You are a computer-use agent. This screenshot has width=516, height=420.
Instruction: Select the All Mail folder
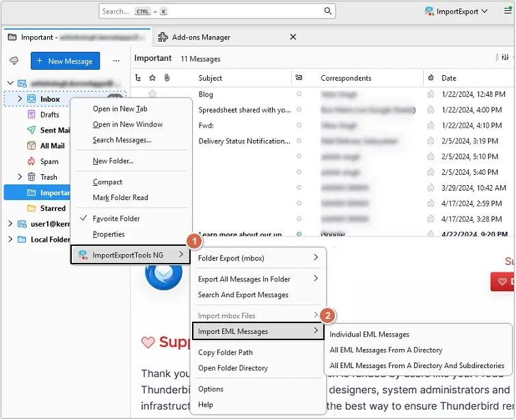[x=46, y=145]
